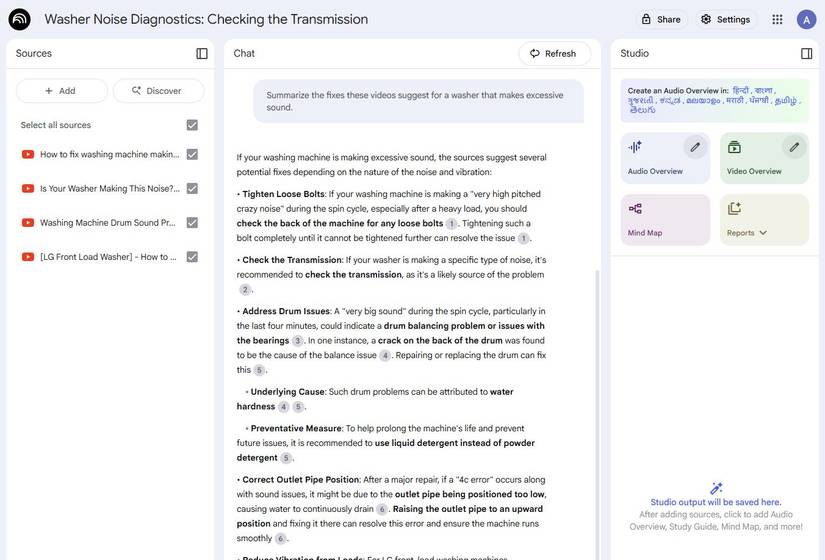Open source '[LG Front Load Washer] - How to'
This screenshot has height=560, width=825.
pos(108,257)
